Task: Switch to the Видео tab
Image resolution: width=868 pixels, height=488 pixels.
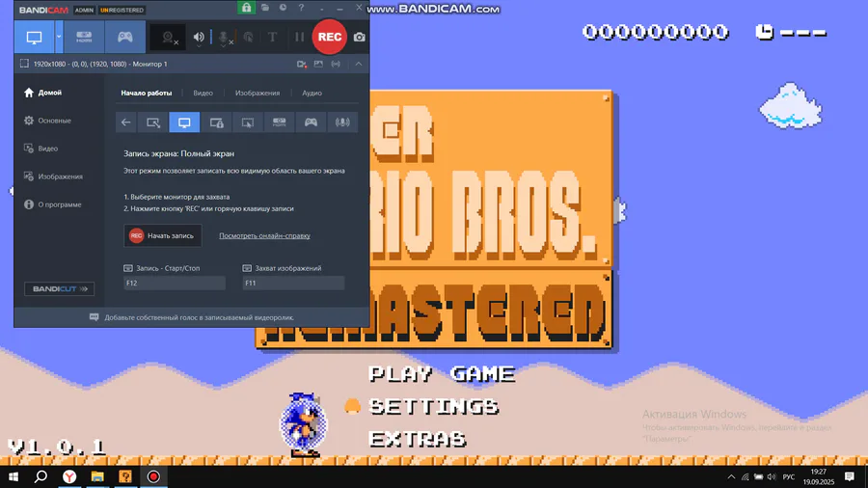Action: (203, 93)
